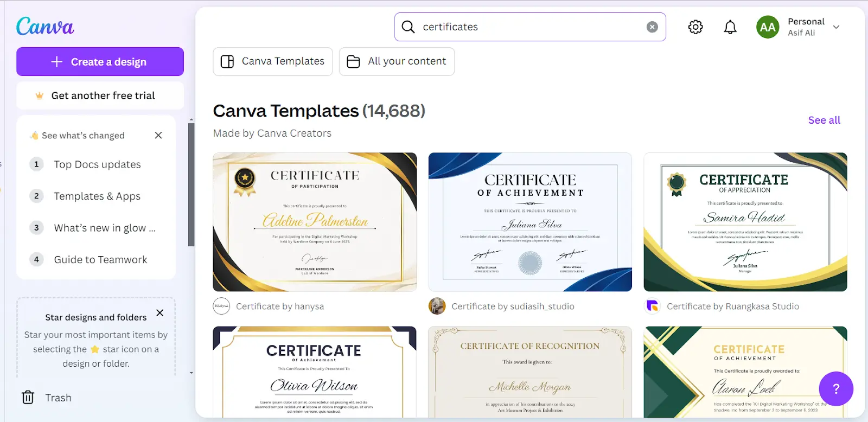Viewport: 868px width, 422px height.
Task: Click the See what's changed heading
Action: tap(83, 136)
